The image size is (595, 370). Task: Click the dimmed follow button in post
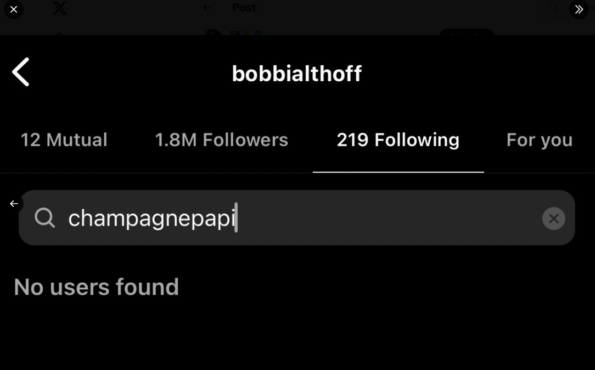click(x=467, y=33)
